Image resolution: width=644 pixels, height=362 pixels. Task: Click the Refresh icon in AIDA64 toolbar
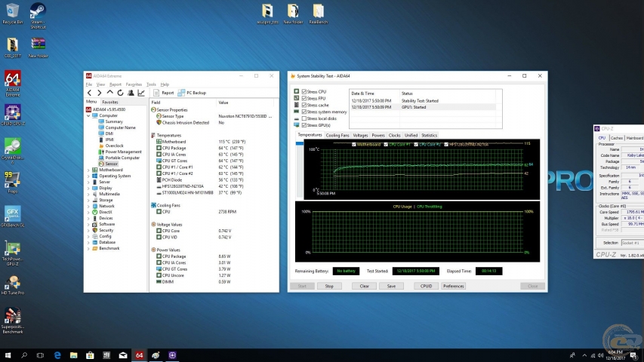coord(120,93)
